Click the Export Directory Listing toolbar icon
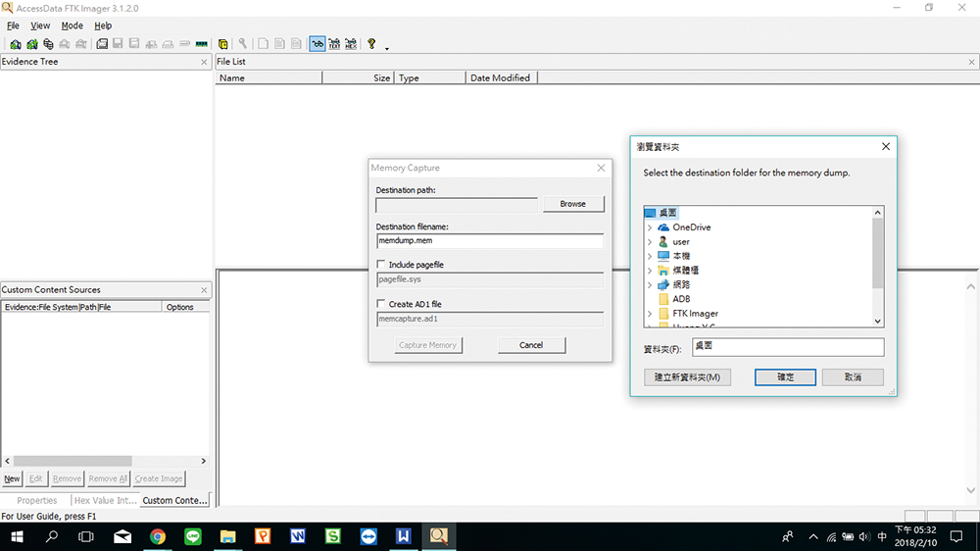Screen dimensions: 980x551 point(296,44)
